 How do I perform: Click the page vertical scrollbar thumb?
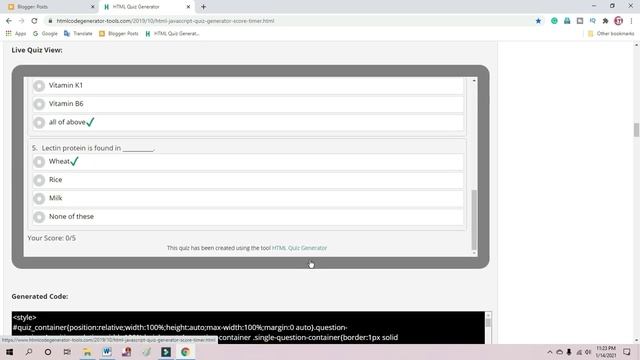[636, 130]
